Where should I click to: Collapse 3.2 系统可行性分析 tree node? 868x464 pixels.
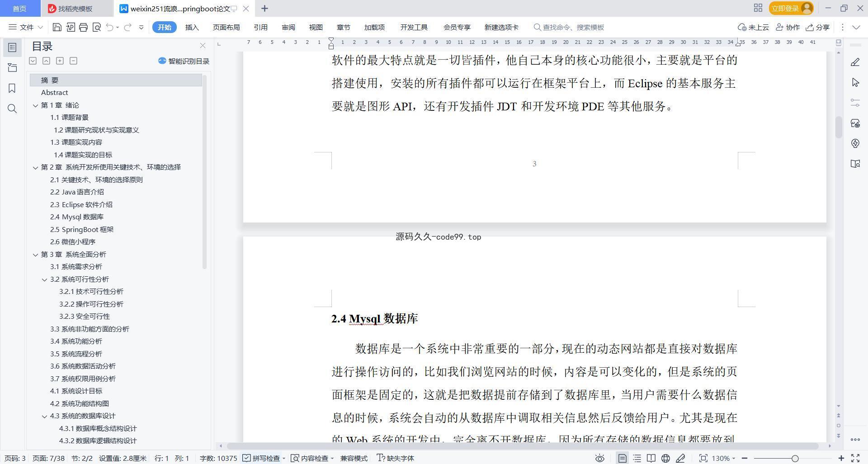[44, 279]
